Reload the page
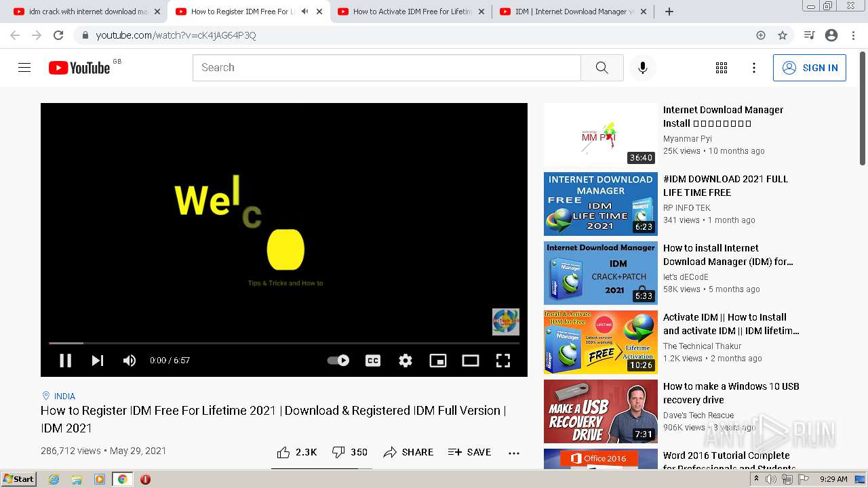 [58, 35]
